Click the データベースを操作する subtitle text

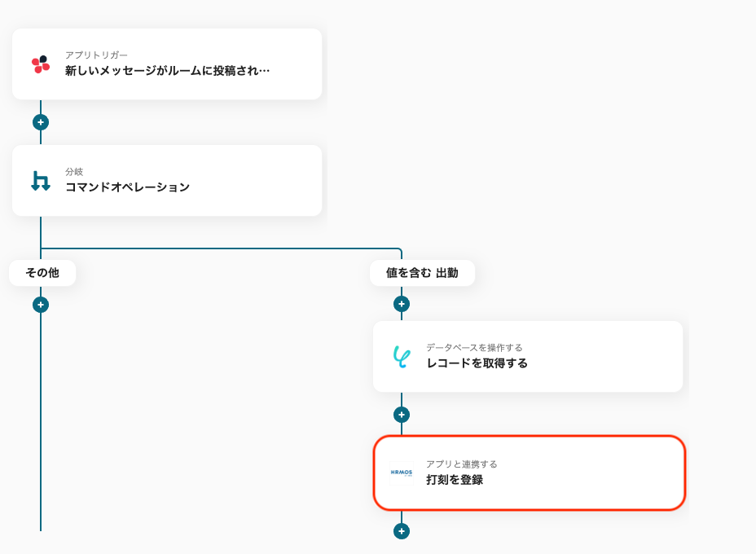pos(474,348)
